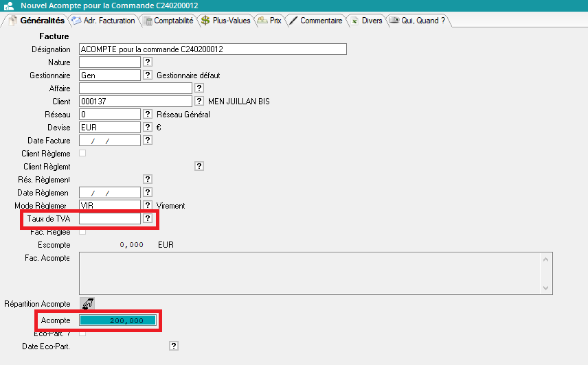Tick the Fac. Reglee checkbox

click(x=82, y=232)
